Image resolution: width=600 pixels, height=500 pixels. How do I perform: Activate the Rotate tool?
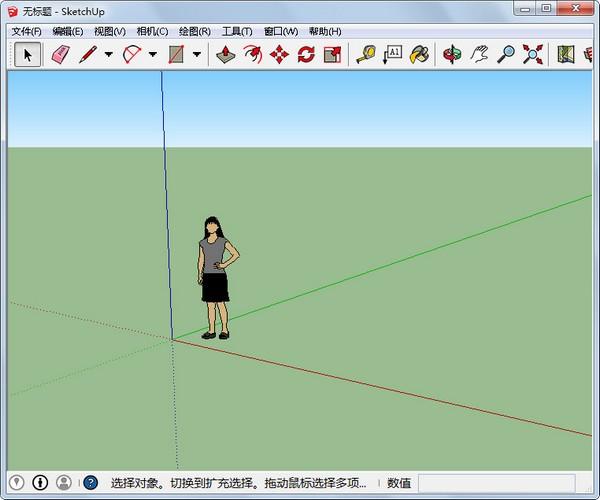(306, 54)
